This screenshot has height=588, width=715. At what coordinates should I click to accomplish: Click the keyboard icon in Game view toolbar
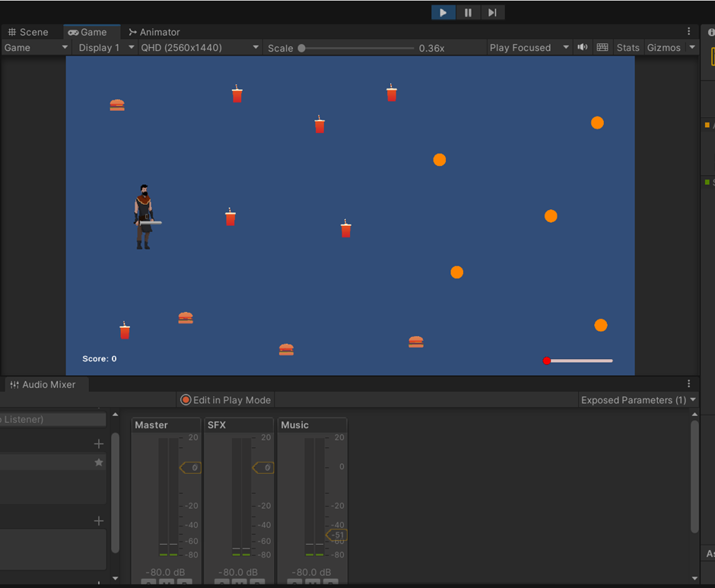pyautogui.click(x=602, y=47)
